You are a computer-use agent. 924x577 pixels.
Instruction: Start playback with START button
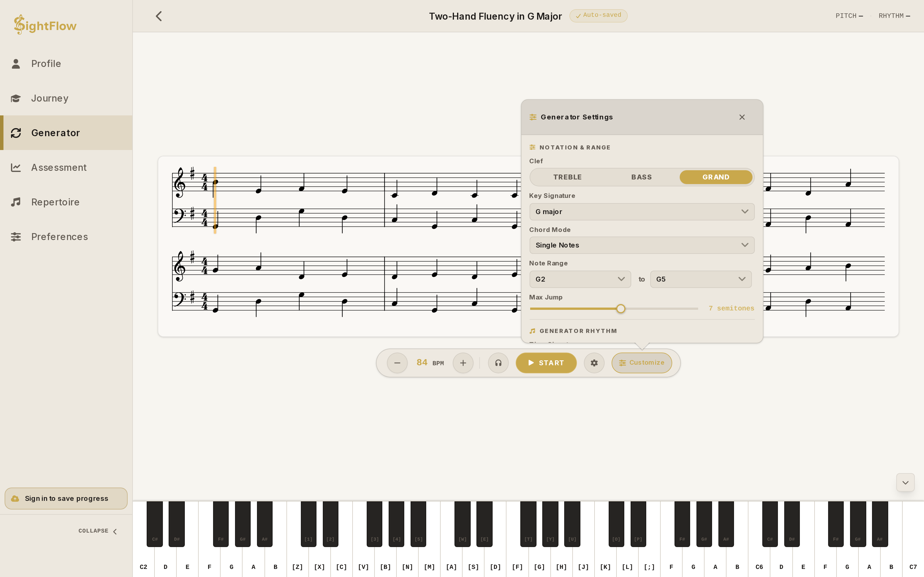click(x=546, y=363)
